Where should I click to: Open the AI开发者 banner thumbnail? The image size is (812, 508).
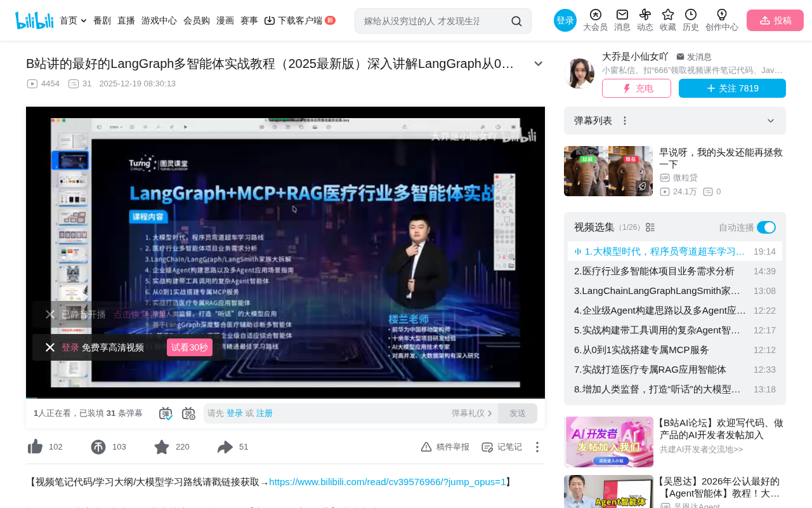click(x=608, y=442)
